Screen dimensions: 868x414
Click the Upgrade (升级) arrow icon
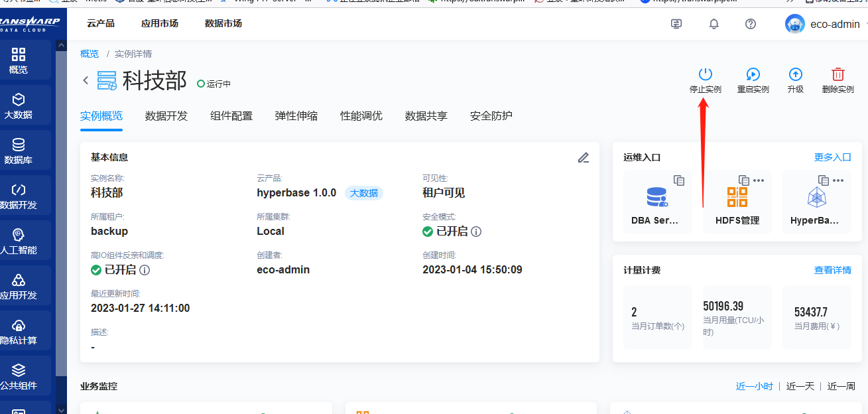(795, 74)
